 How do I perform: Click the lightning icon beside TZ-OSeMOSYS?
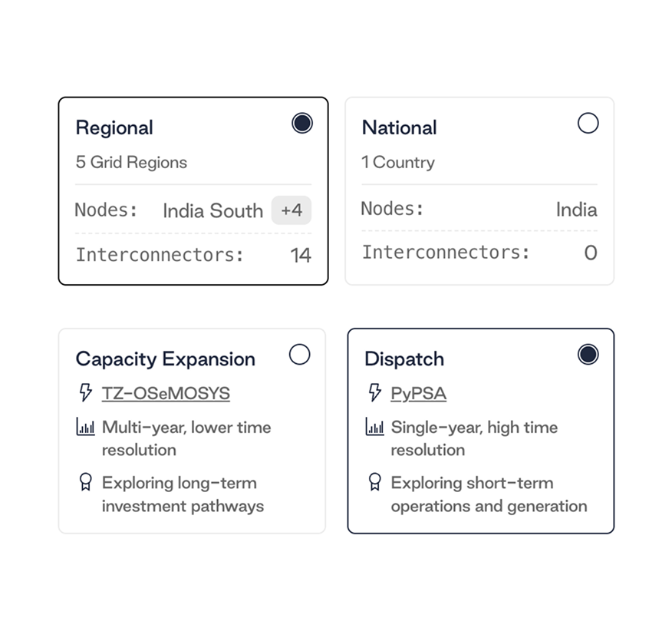point(86,393)
